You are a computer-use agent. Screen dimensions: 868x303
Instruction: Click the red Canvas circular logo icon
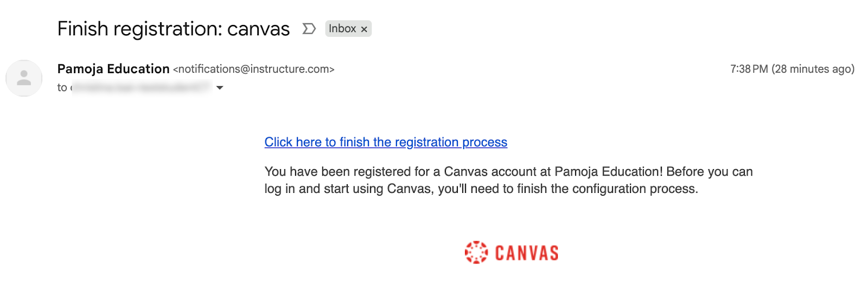[x=476, y=253]
